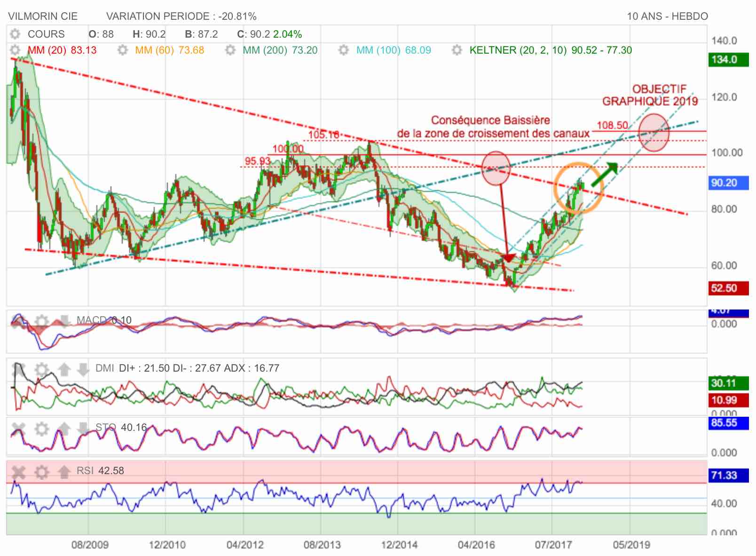The image size is (756, 556).
Task: Move the RSI panel up with its arrow
Action: point(64,471)
